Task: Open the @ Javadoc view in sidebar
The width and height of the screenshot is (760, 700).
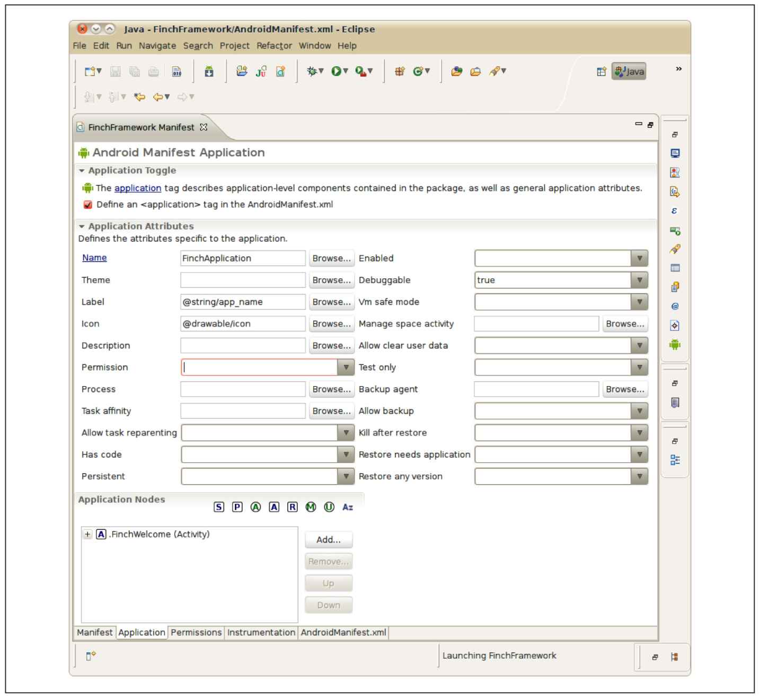Action: point(675,307)
